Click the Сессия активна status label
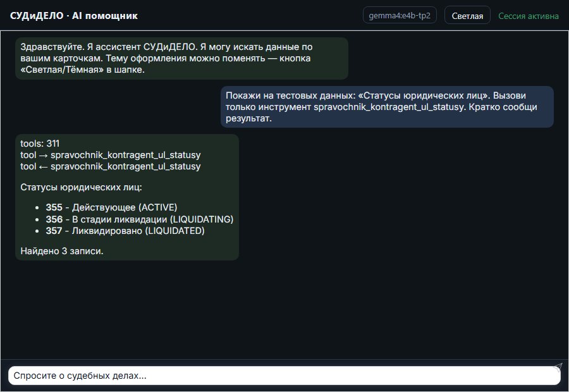The width and height of the screenshot is (569, 392). tap(529, 16)
